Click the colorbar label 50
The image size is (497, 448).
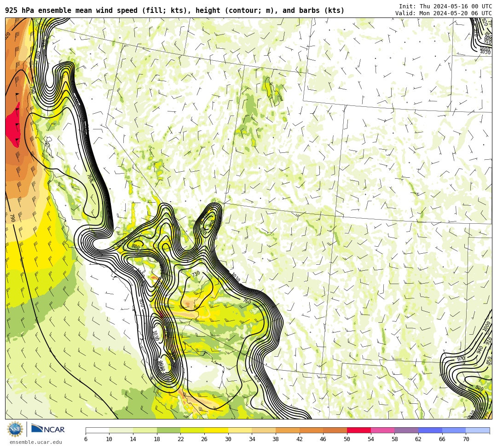click(347, 439)
